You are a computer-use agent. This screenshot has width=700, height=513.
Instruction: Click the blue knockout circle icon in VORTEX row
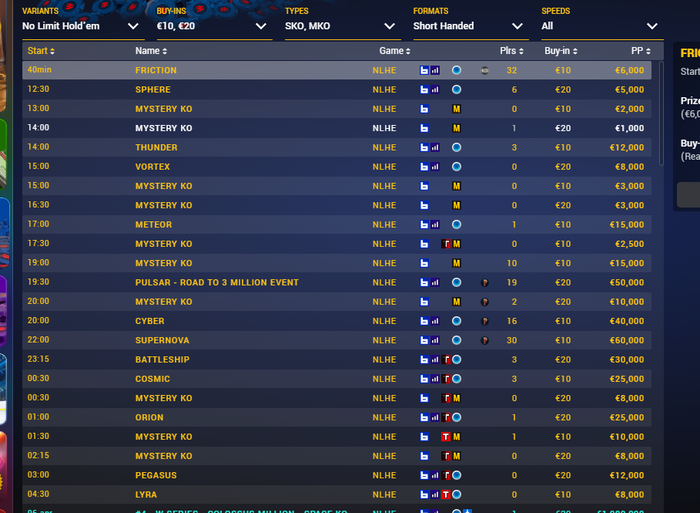(x=456, y=167)
